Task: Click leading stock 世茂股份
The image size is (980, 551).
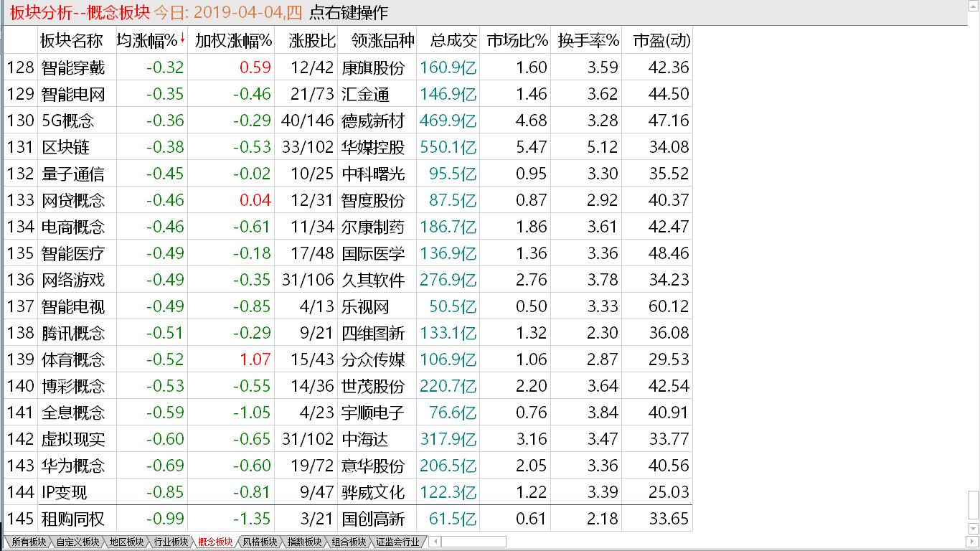Action: coord(373,386)
